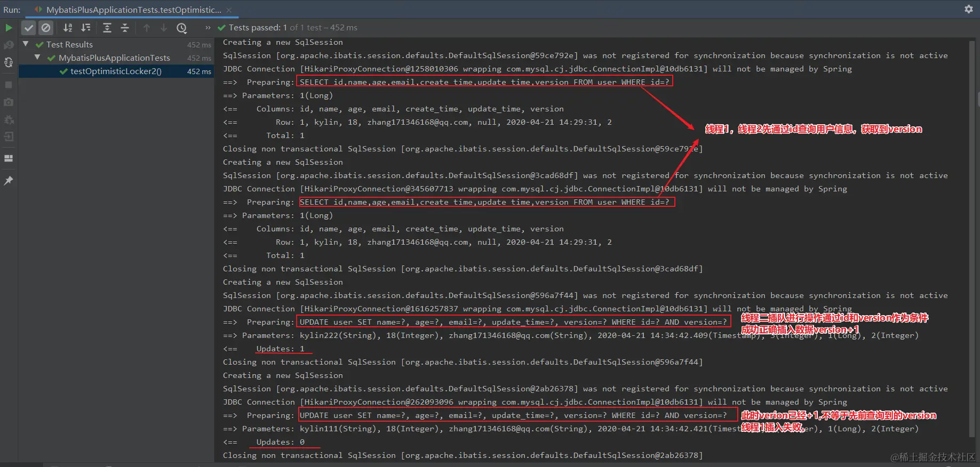Click 'Updates: 1' log line
Screen dimensions: 980x467
click(280, 349)
